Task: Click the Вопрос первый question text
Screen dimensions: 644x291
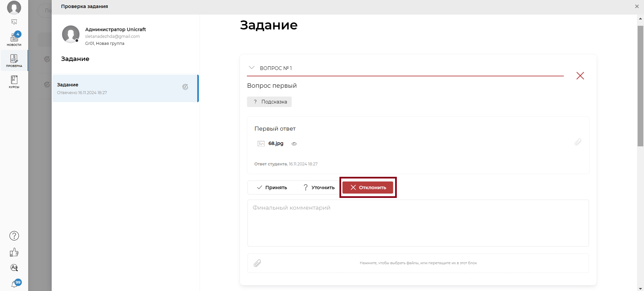Action: click(272, 86)
